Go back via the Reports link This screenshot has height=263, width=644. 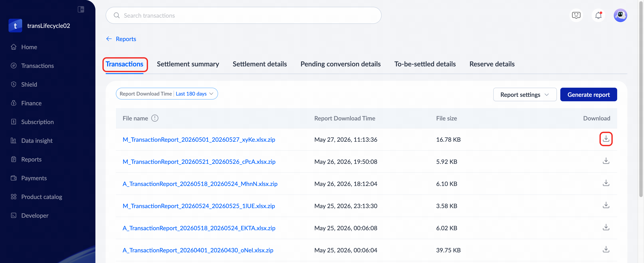click(126, 39)
